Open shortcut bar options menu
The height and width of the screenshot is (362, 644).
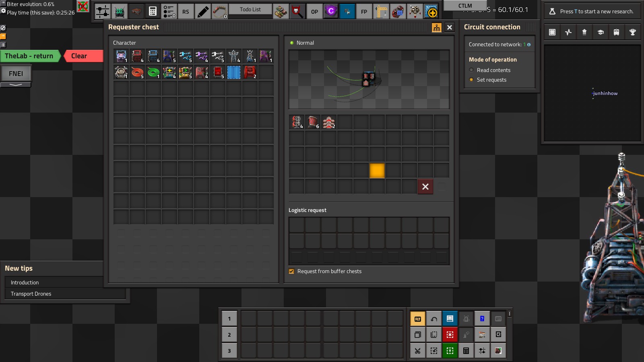(509, 314)
